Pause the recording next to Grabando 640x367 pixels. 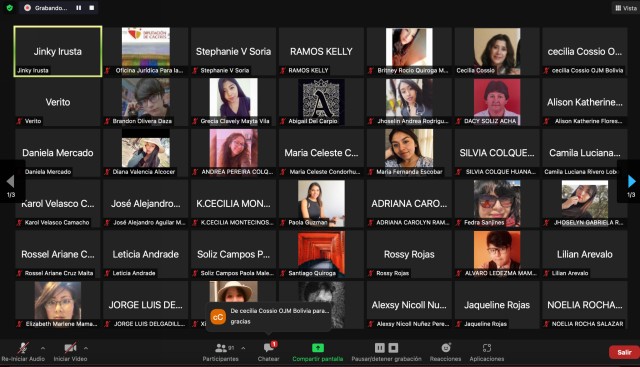tap(78, 8)
